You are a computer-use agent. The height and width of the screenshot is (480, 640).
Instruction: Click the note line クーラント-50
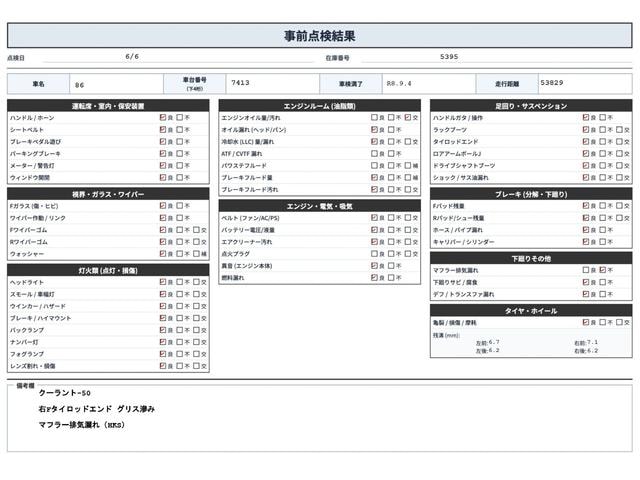coord(64,393)
